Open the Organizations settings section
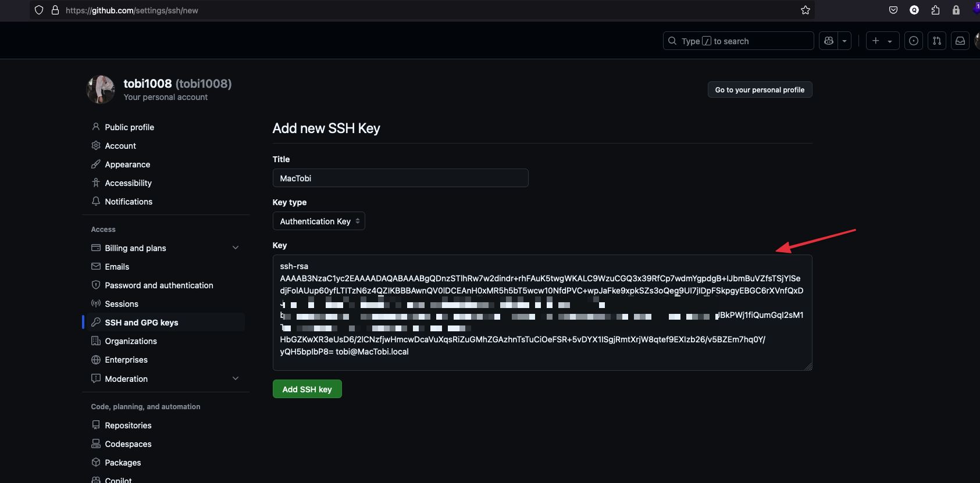The width and height of the screenshot is (980, 483). coord(131,341)
